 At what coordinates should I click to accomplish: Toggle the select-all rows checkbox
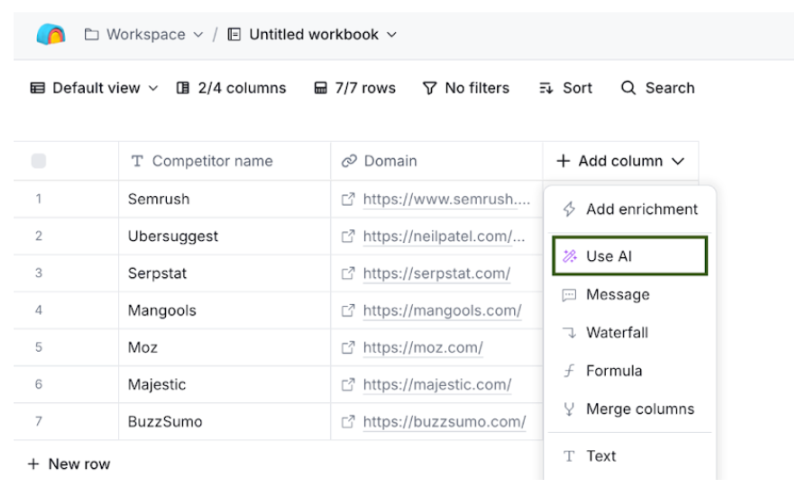(38, 161)
